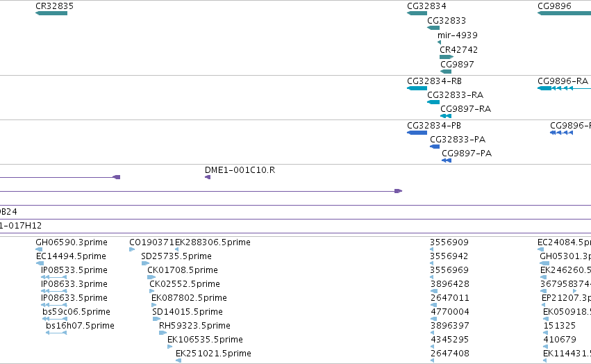This screenshot has height=364, width=591.
Task: Select the CG32833-PA protein label
Action: [x=458, y=140]
